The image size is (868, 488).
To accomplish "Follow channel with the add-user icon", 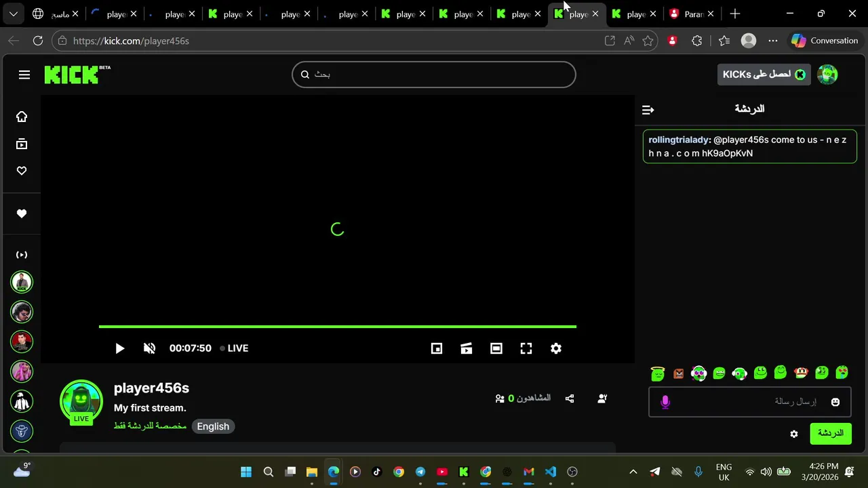I will 602,399.
